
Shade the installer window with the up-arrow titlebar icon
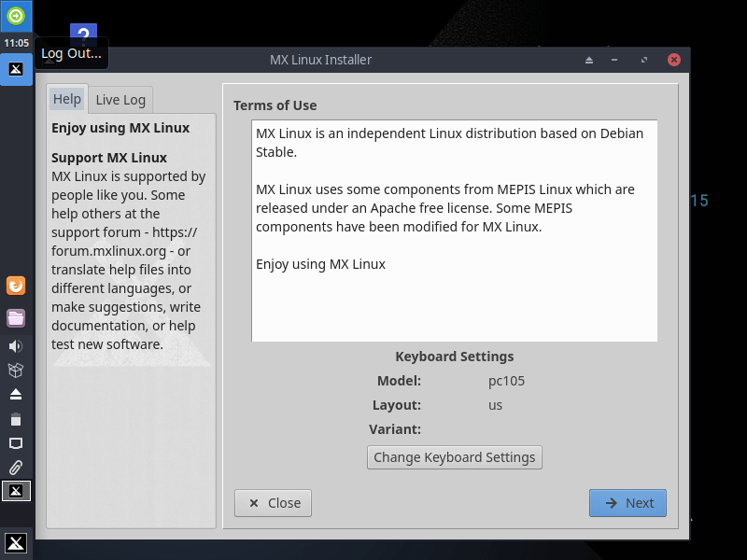(x=589, y=60)
